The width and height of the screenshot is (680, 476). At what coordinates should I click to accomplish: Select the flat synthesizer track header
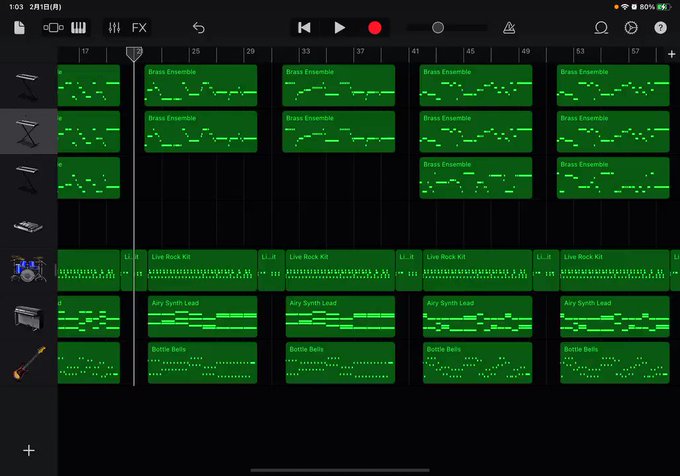[x=29, y=224]
